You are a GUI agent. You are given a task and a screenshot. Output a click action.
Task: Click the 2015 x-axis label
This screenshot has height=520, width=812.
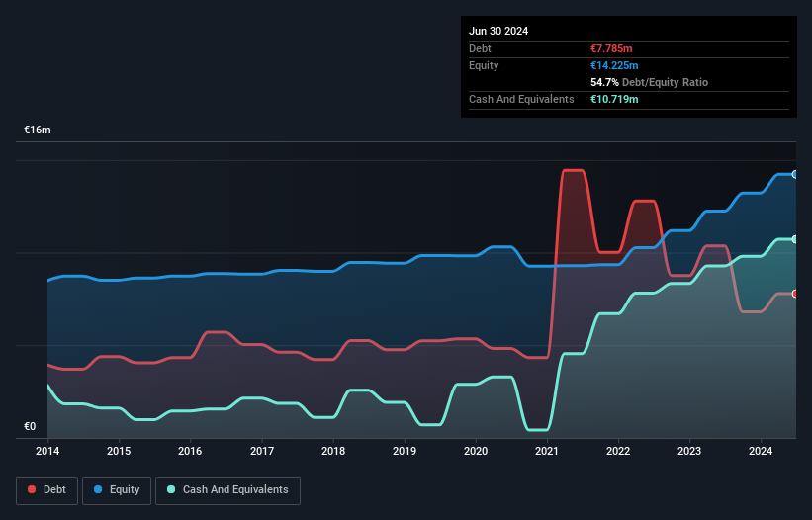[119, 451]
